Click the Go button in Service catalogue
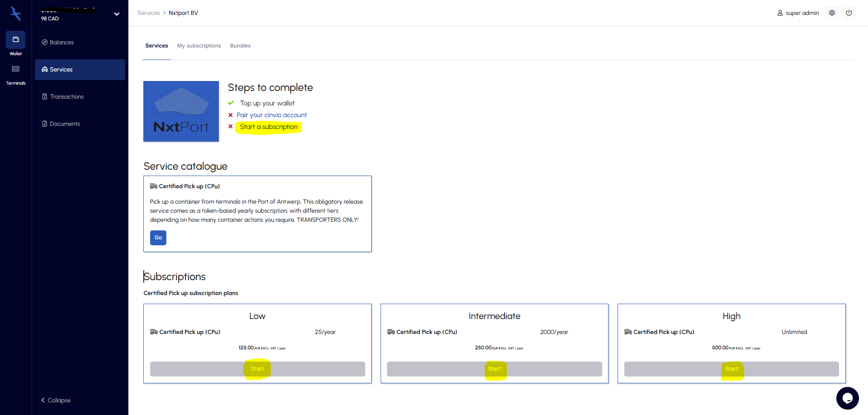868x415 pixels. 158,238
